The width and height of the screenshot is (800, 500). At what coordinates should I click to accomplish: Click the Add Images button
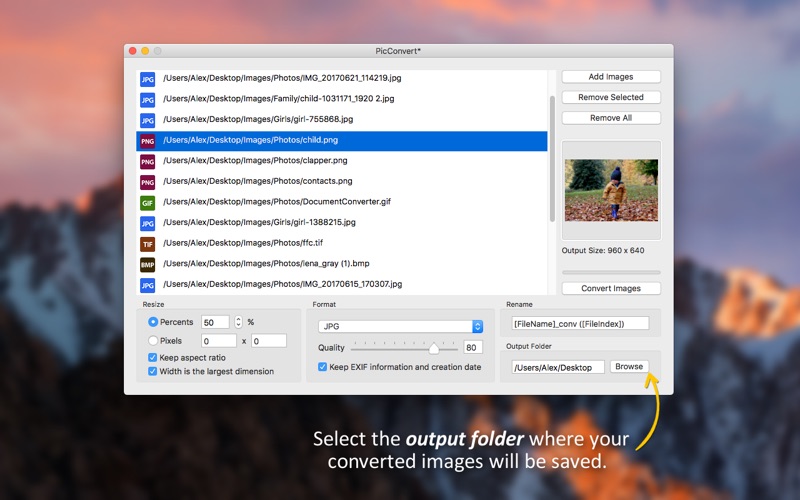coord(611,77)
